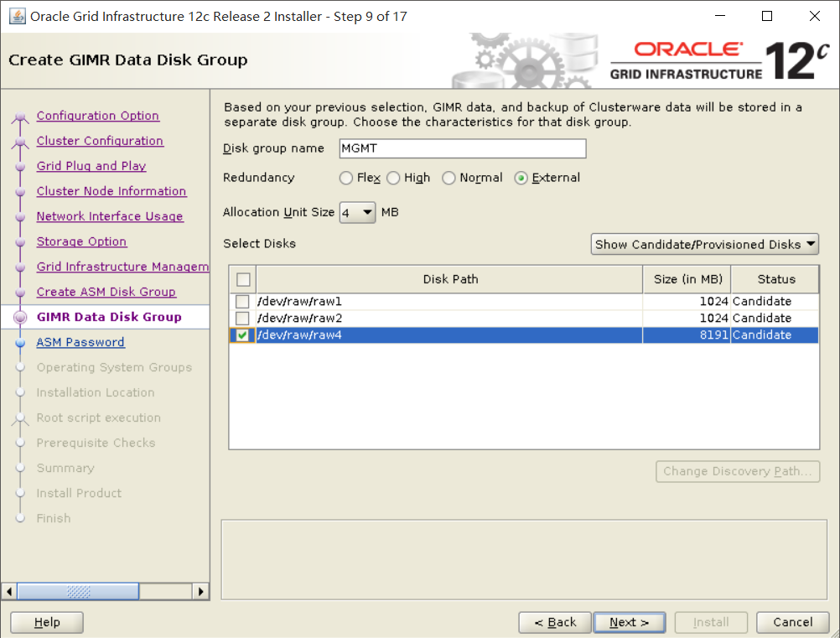Cancel the installation

pyautogui.click(x=791, y=622)
